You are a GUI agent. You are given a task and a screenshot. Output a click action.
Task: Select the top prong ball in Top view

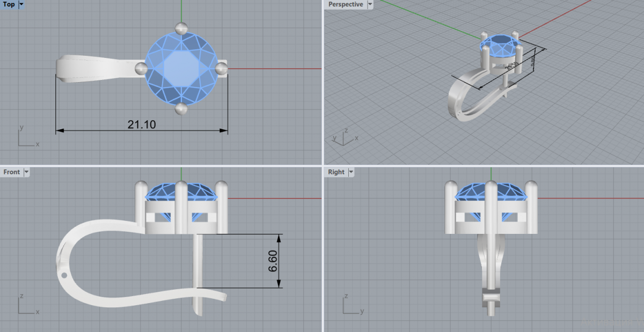[181, 28]
